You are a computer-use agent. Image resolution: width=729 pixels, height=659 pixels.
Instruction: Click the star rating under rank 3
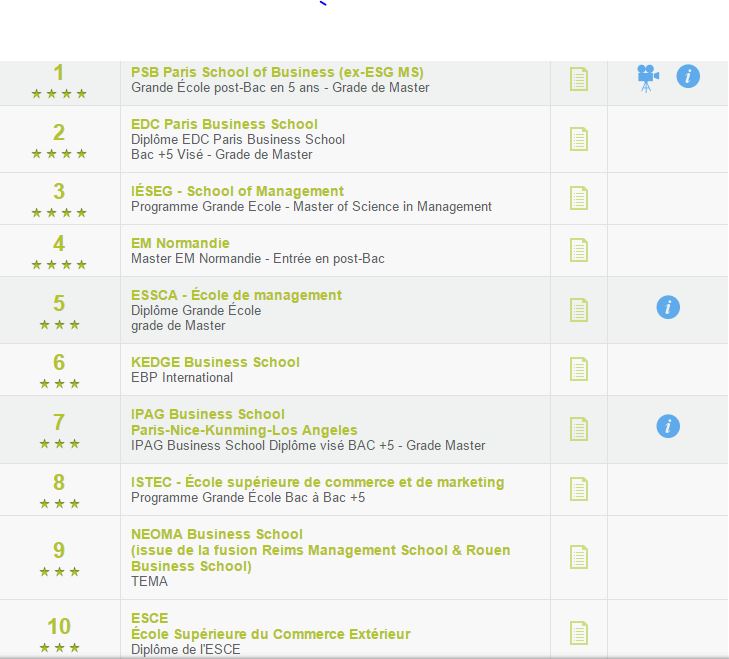59,213
